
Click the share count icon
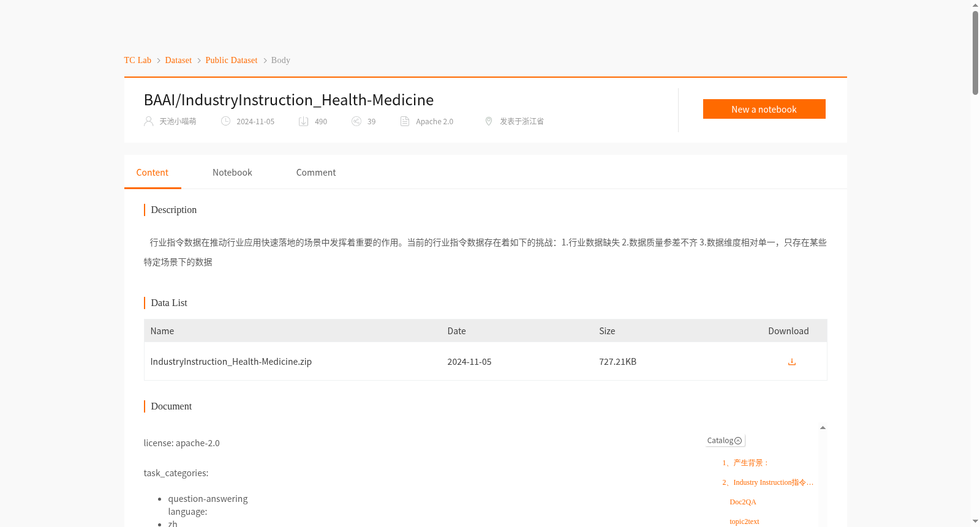356,121
